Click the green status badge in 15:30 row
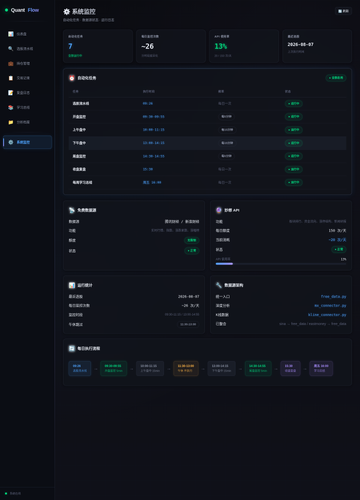360x500 pixels. coord(294,169)
